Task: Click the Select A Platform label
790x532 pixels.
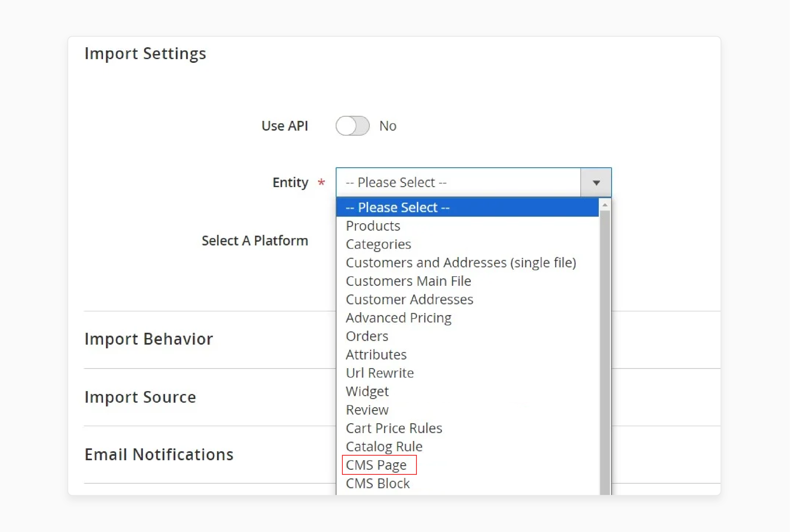Action: [x=255, y=241]
